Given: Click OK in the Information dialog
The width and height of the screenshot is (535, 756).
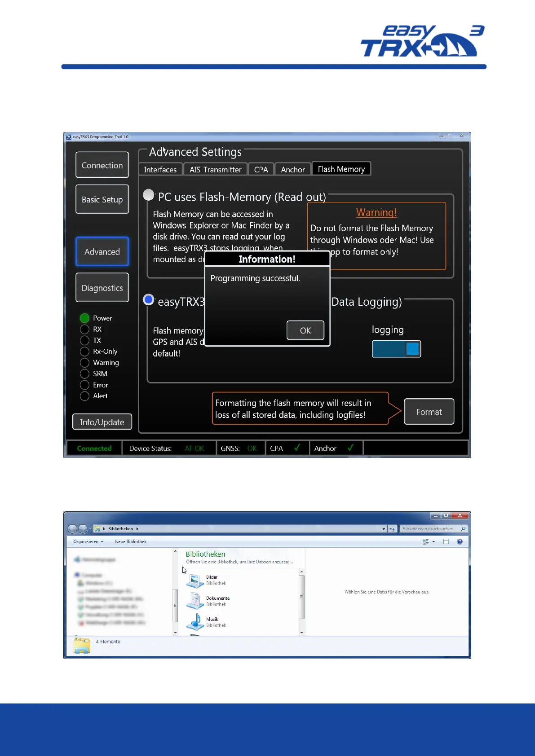Looking at the screenshot, I should [305, 330].
